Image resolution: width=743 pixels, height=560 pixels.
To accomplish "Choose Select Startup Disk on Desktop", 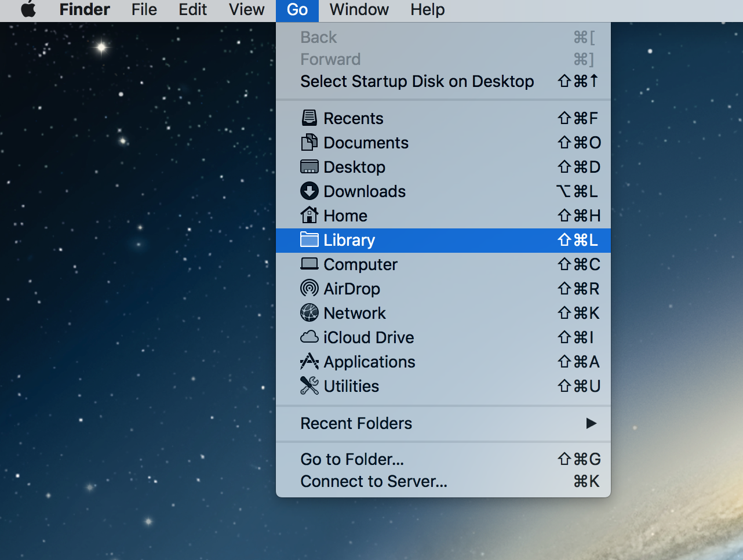I will (x=443, y=81).
